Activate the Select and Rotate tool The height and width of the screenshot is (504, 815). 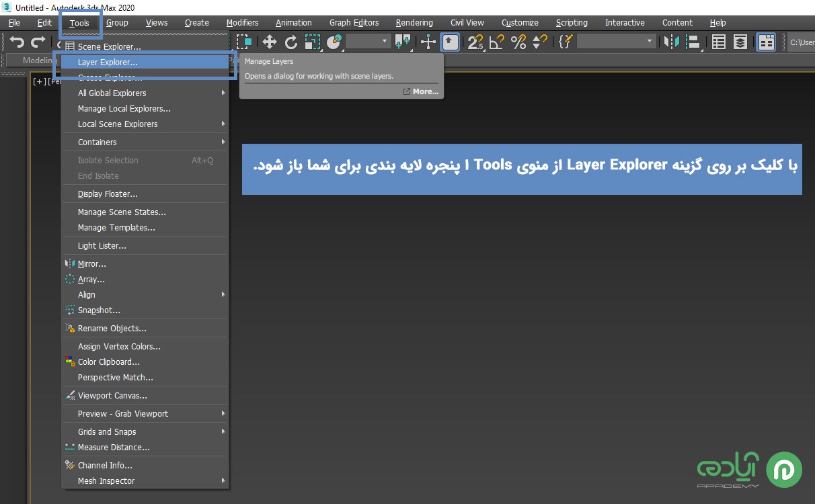291,42
